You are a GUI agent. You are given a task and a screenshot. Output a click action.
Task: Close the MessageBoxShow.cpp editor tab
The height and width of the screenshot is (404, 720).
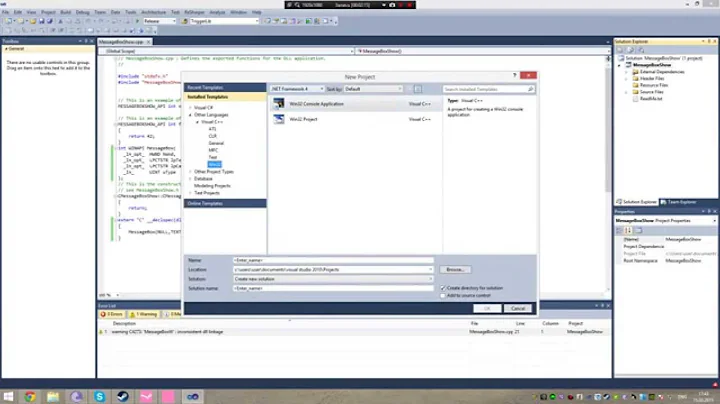(x=148, y=42)
